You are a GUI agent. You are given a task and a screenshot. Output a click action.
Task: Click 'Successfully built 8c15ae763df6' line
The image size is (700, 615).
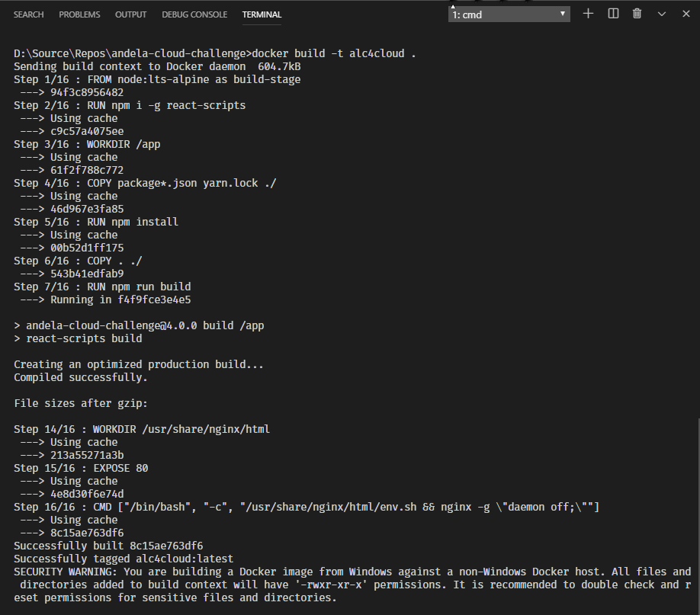[x=108, y=546]
